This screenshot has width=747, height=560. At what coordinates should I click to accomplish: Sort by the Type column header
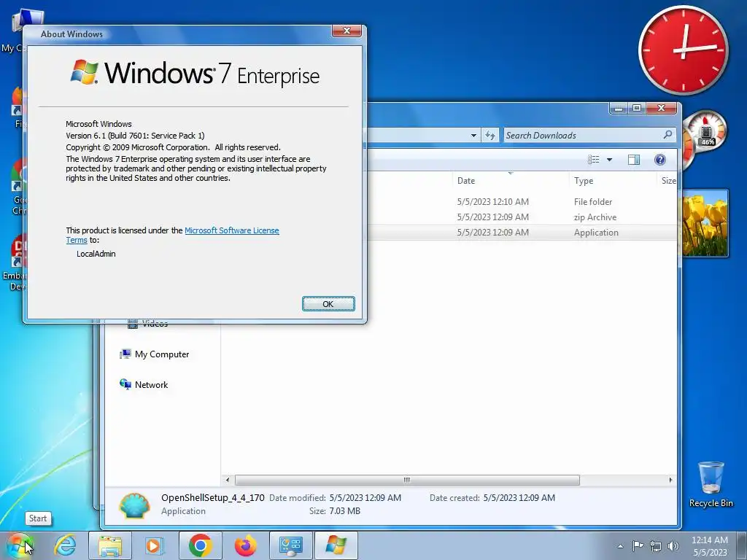click(613, 181)
